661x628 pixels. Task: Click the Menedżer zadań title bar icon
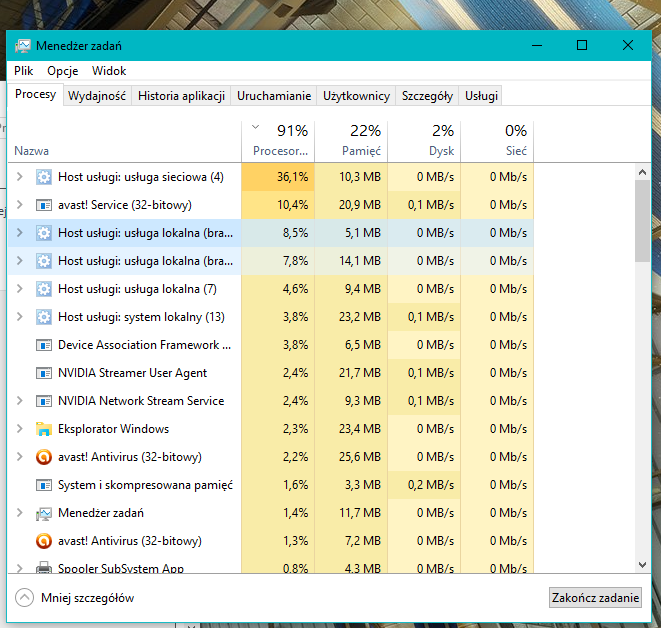click(23, 46)
